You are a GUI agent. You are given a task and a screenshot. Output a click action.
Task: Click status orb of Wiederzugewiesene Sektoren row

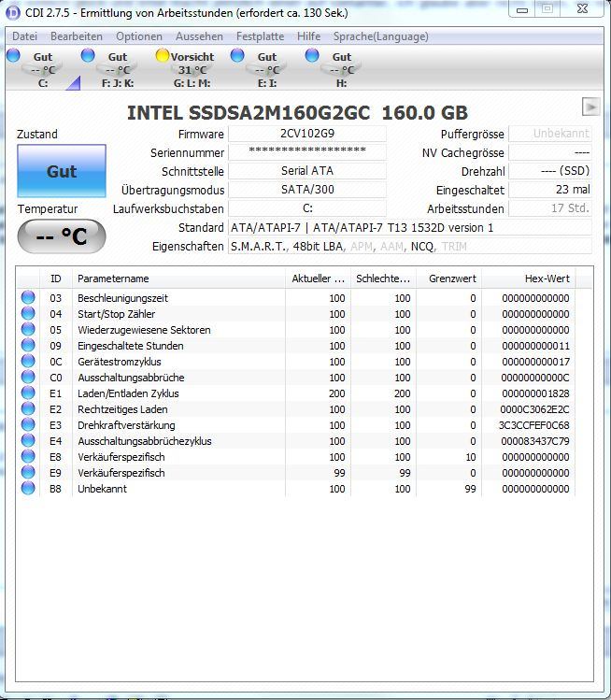28,329
